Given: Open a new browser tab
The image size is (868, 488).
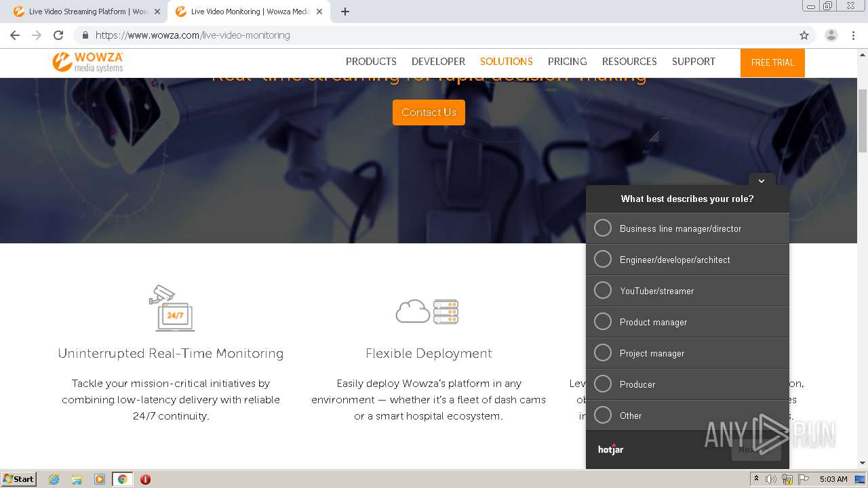Looking at the screenshot, I should coord(345,12).
